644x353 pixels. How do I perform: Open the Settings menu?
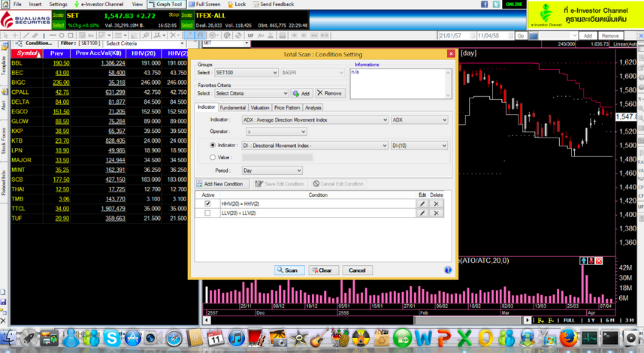(58, 4)
